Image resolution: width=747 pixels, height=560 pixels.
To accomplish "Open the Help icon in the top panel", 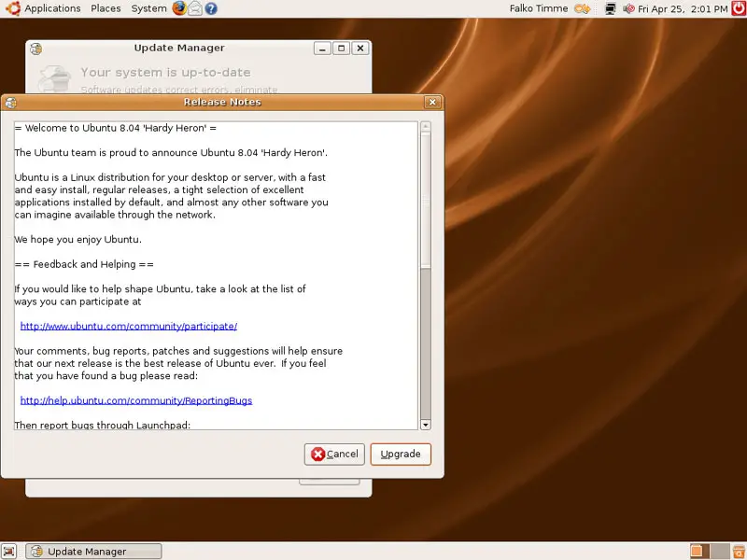I will pos(211,8).
